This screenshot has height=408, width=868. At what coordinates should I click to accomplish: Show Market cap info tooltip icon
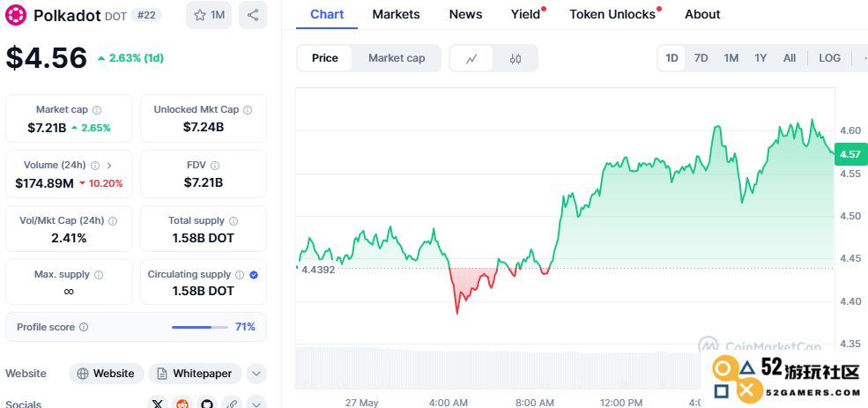tap(97, 109)
